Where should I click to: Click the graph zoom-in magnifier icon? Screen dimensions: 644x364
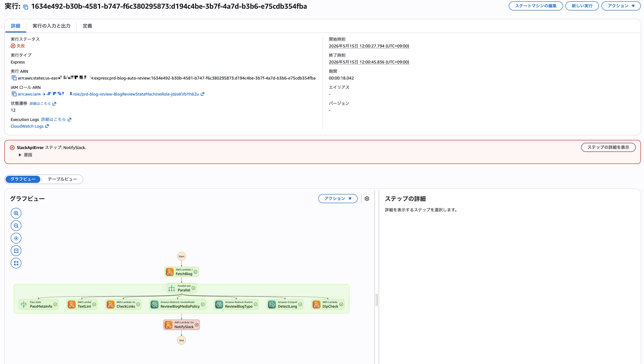tap(16, 213)
